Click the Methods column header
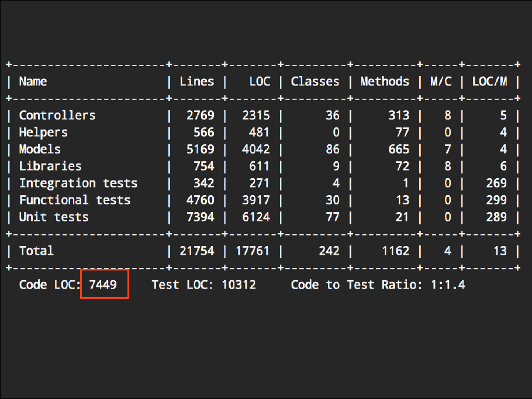Screen dimensions: 532x399 pyautogui.click(x=385, y=81)
